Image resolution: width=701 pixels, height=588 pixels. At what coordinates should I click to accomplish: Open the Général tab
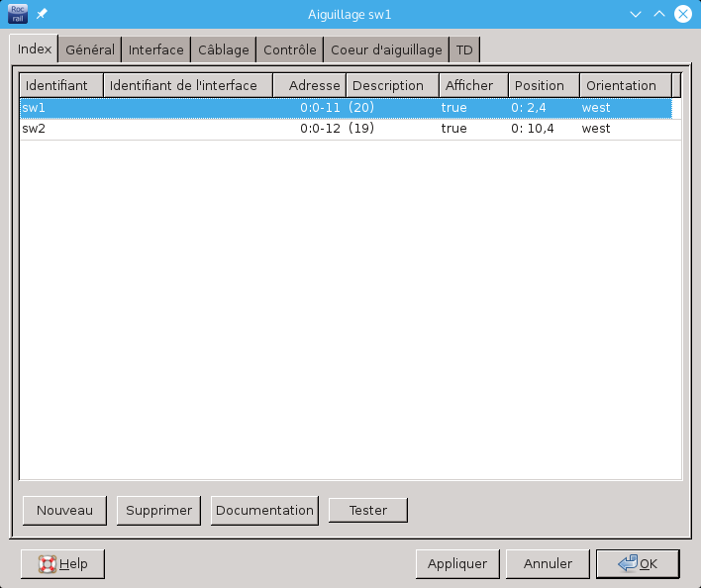coord(90,49)
